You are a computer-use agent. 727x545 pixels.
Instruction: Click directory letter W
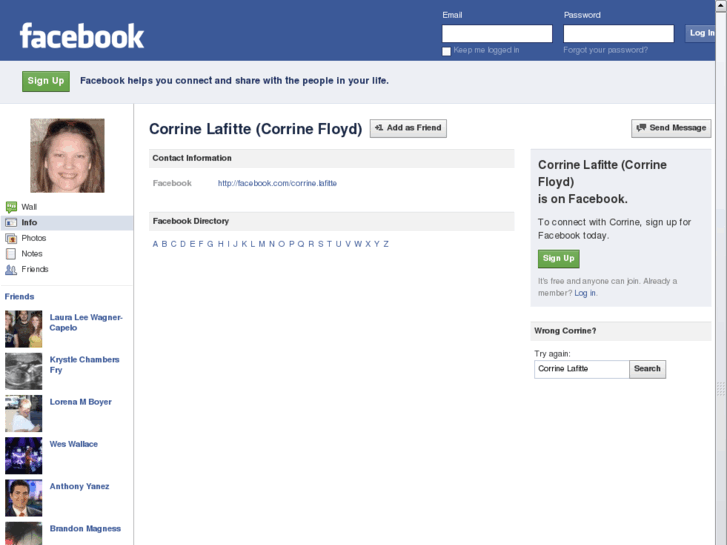click(358, 244)
